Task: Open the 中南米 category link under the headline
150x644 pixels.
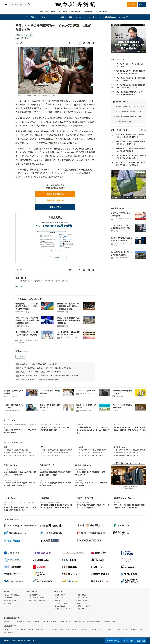Action: (x=18, y=35)
